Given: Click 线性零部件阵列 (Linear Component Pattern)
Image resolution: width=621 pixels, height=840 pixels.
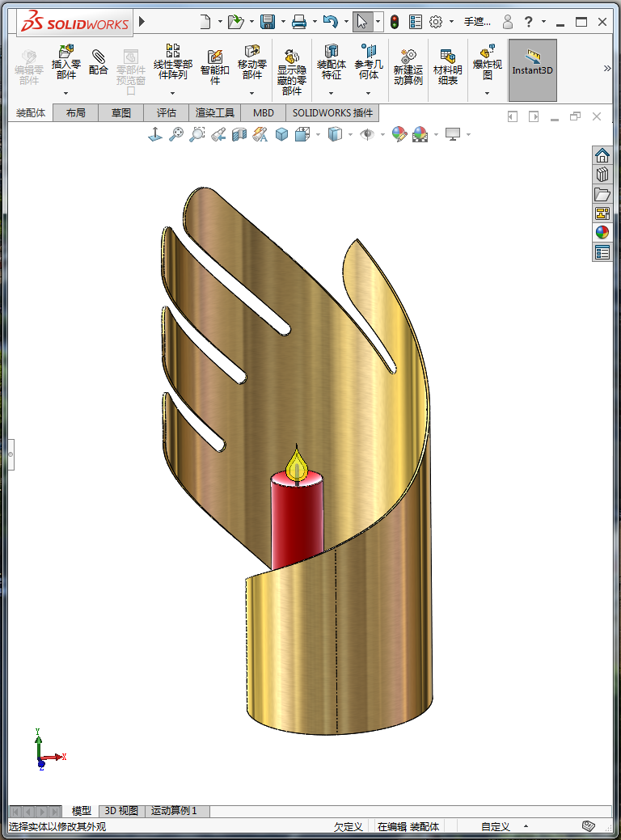Looking at the screenshot, I should 172,63.
